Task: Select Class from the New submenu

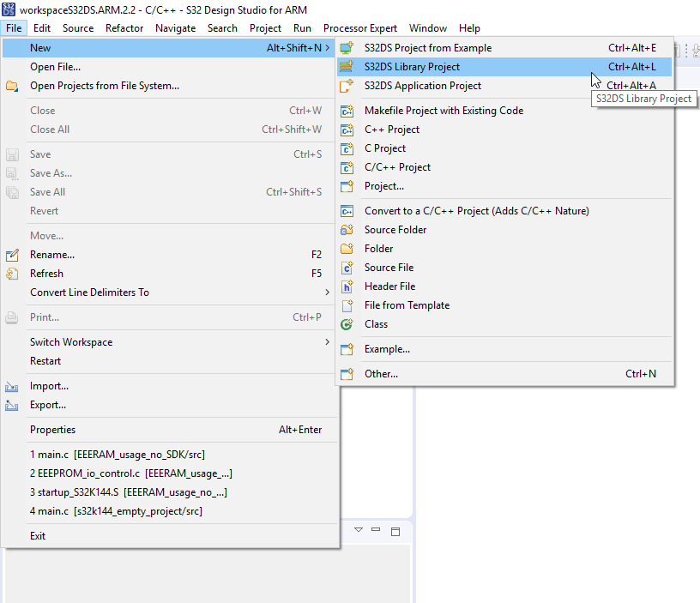Action: (504, 324)
